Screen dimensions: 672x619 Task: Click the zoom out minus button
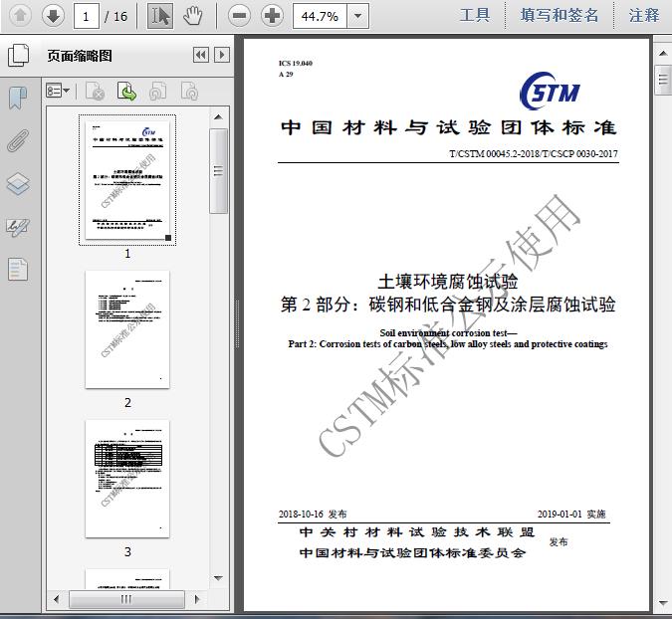238,15
